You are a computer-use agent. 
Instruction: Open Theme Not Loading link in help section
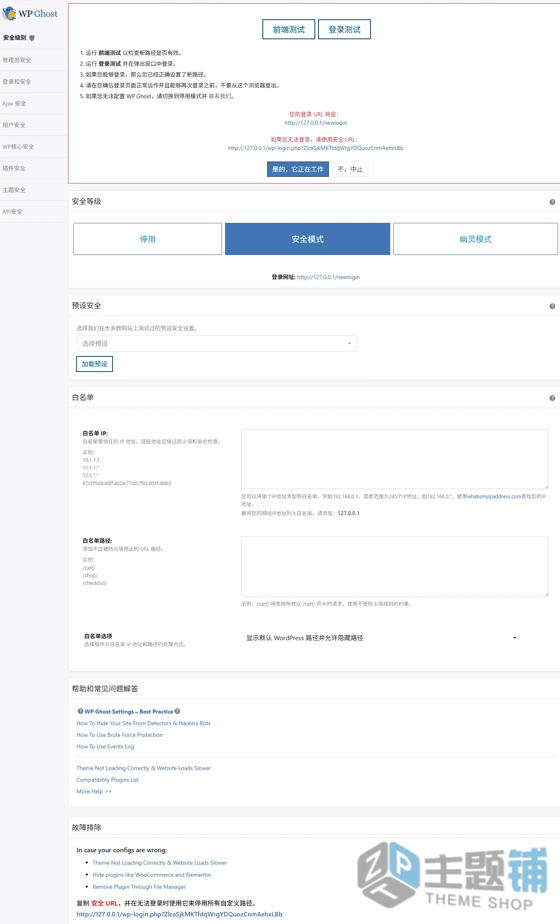pos(143,768)
